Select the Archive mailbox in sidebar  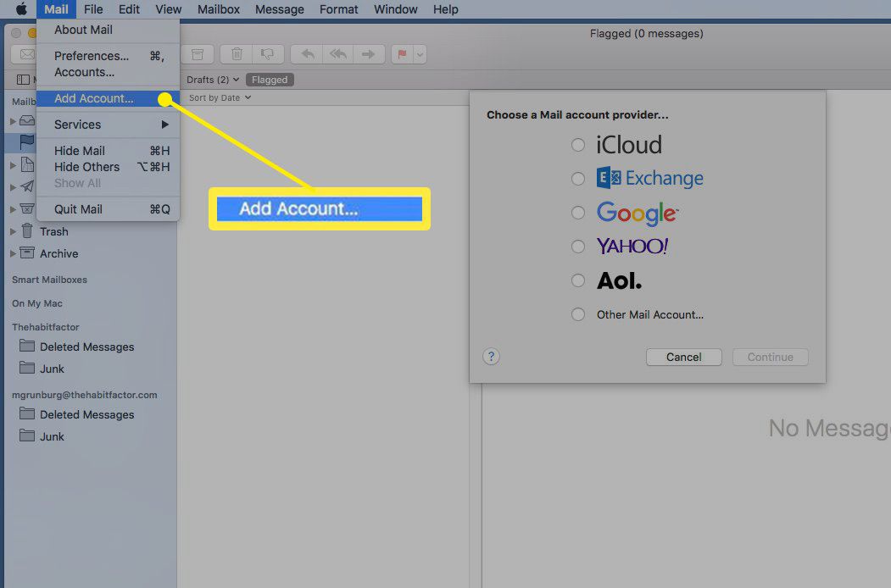[x=58, y=254]
